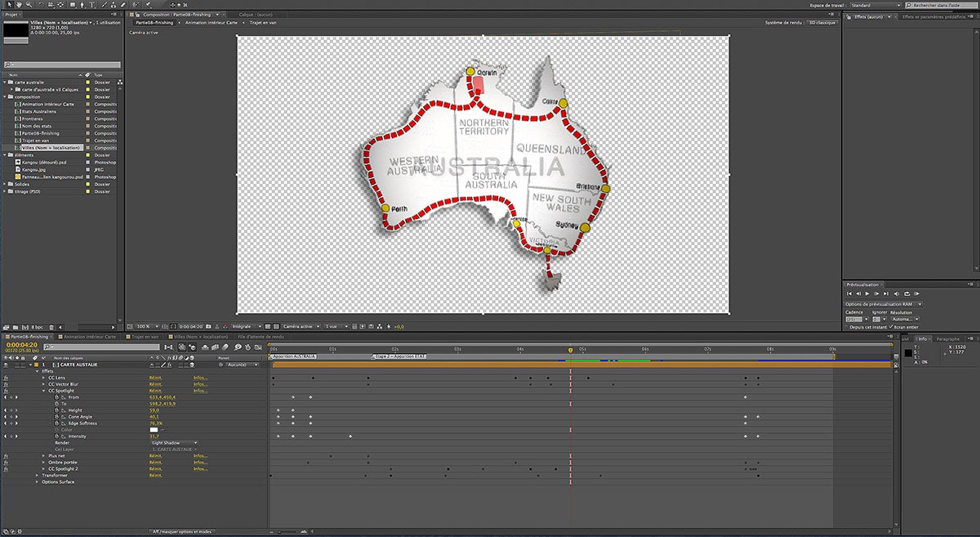Select the Brush tool
980x537 pixels.
[x=104, y=4]
